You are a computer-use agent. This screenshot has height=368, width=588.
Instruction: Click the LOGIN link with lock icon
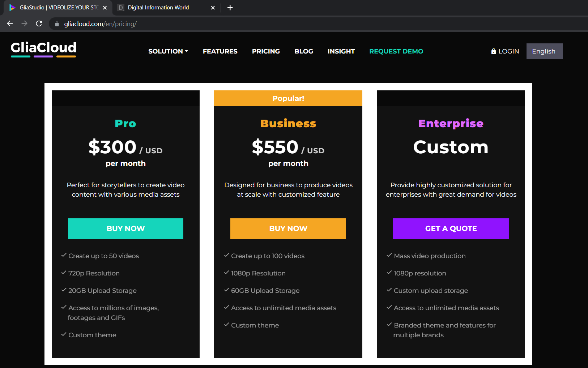tap(505, 51)
